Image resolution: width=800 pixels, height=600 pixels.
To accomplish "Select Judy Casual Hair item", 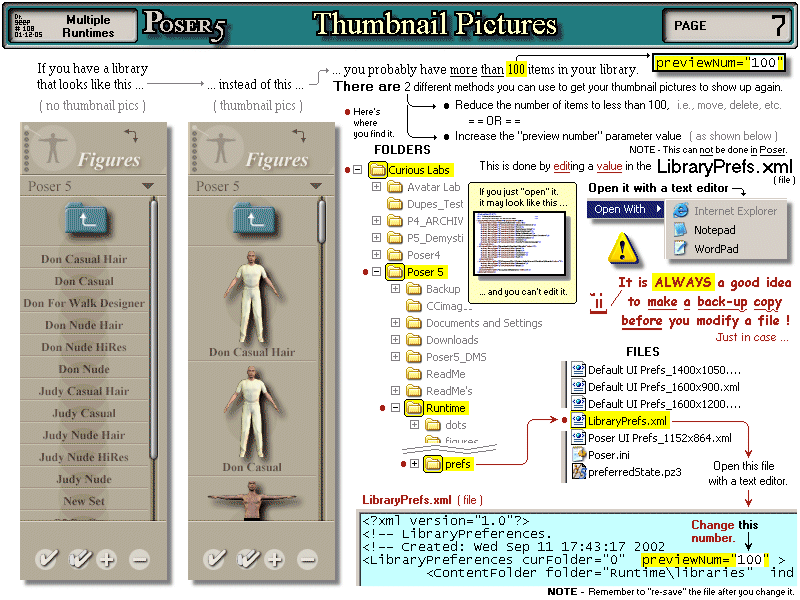I will [x=84, y=391].
